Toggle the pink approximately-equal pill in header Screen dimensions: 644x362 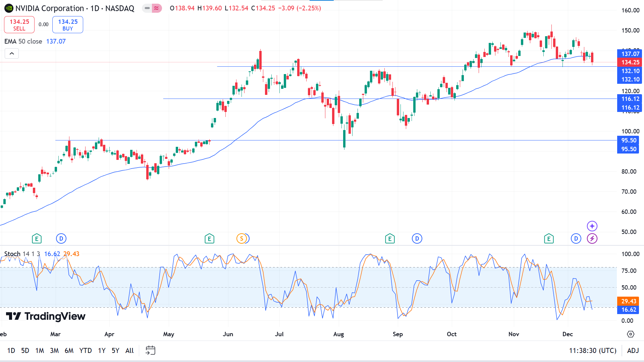click(157, 8)
